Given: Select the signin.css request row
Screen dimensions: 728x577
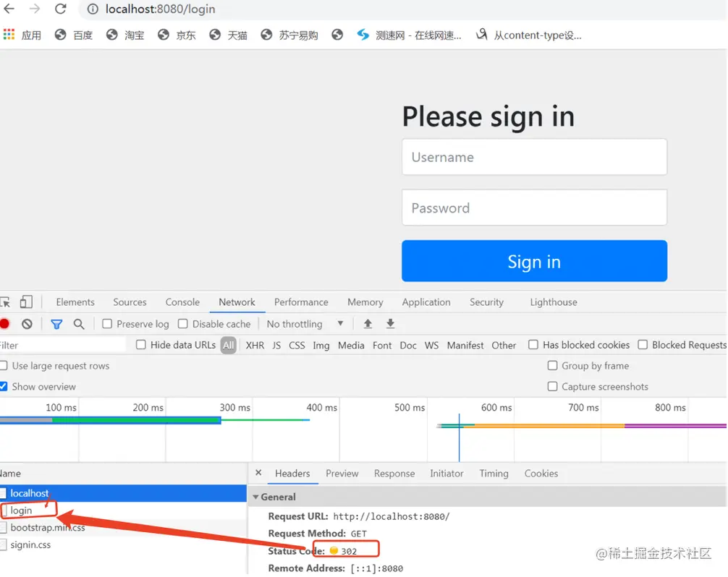Looking at the screenshot, I should (123, 544).
